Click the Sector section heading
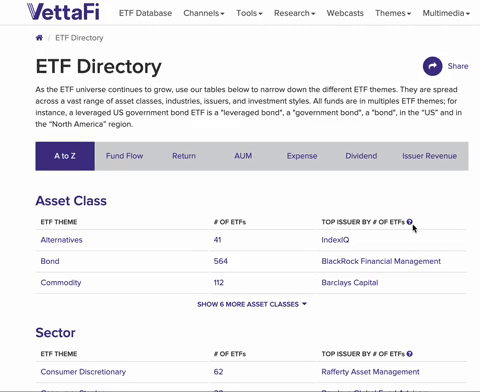480x392 pixels. click(55, 333)
